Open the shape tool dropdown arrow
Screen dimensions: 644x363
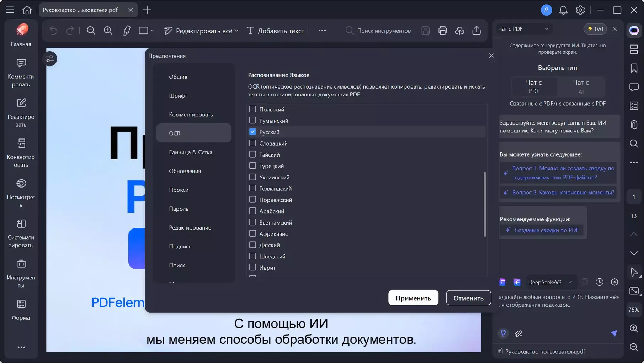tap(153, 31)
